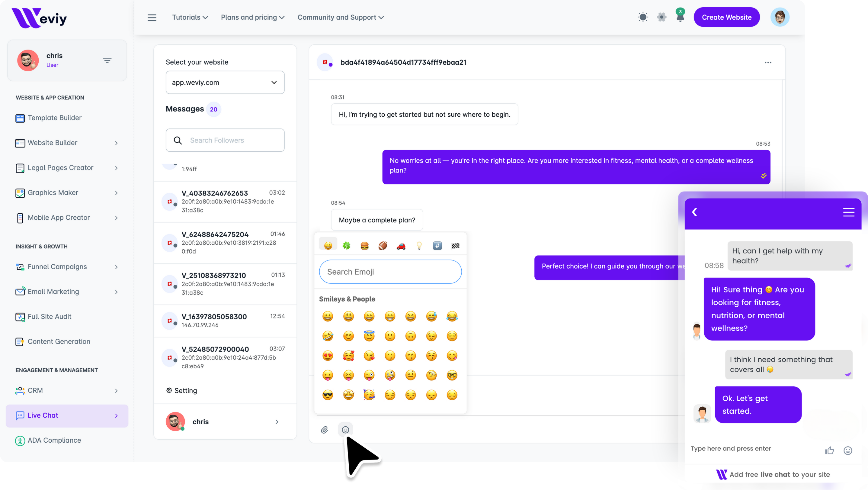The height and width of the screenshot is (491, 868).
Task: Select the food emoji category burger icon
Action: click(365, 245)
